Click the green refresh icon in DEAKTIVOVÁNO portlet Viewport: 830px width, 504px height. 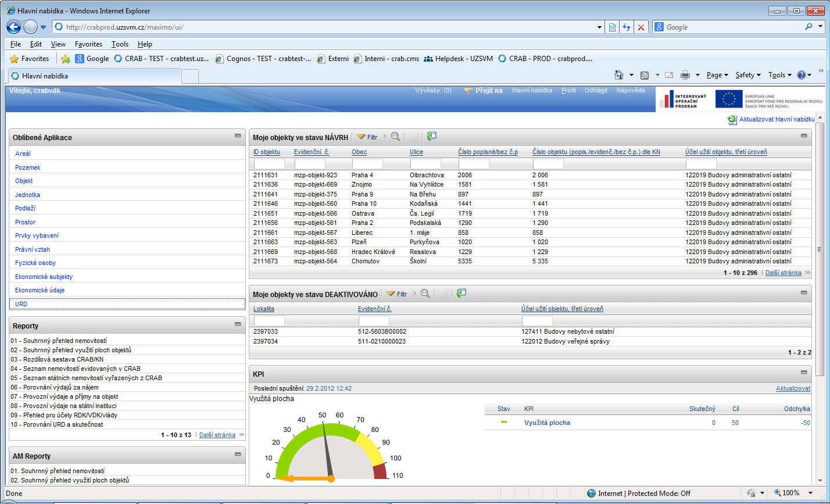(461, 294)
